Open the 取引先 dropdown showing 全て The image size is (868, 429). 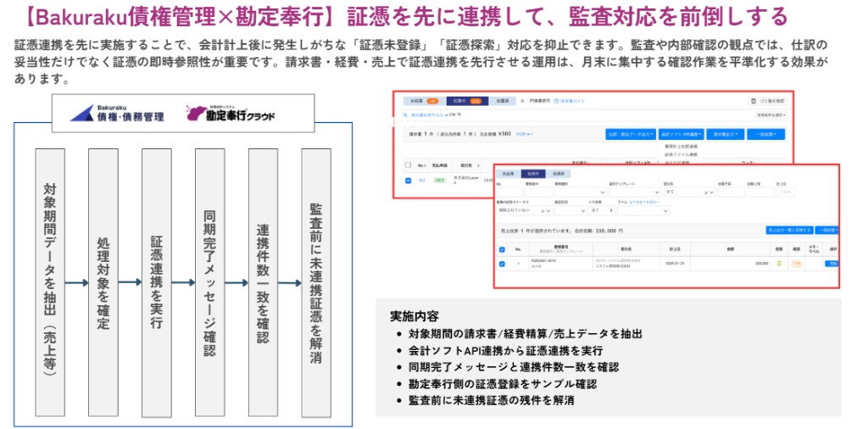click(x=690, y=192)
